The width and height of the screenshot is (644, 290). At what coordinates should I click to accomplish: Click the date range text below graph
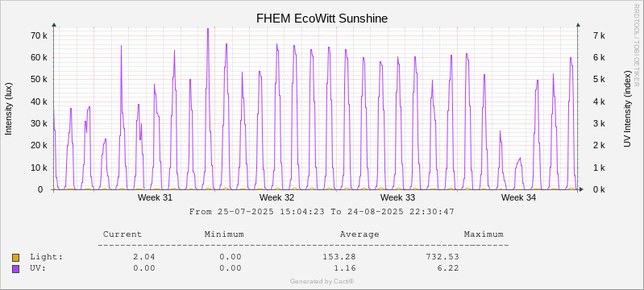click(322, 212)
